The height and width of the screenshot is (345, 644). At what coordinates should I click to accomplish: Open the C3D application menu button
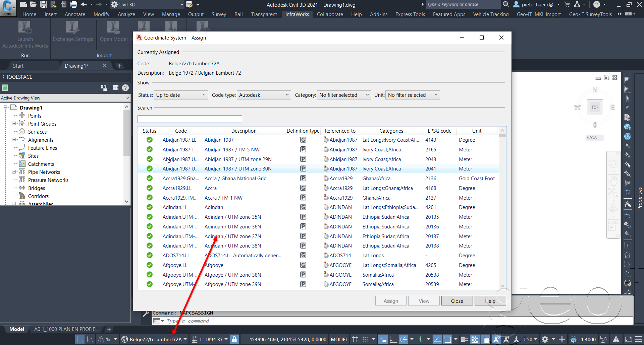pyautogui.click(x=8, y=8)
